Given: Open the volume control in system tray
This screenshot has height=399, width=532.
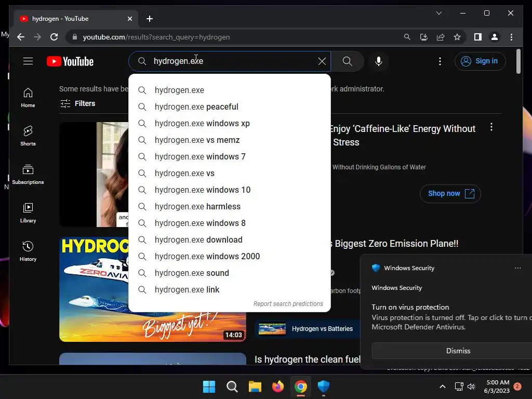Looking at the screenshot, I should [471, 387].
